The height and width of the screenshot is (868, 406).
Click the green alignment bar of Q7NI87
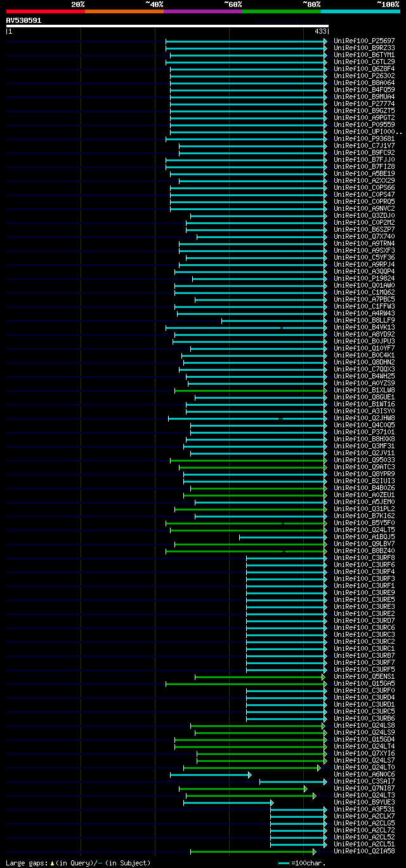click(x=244, y=789)
